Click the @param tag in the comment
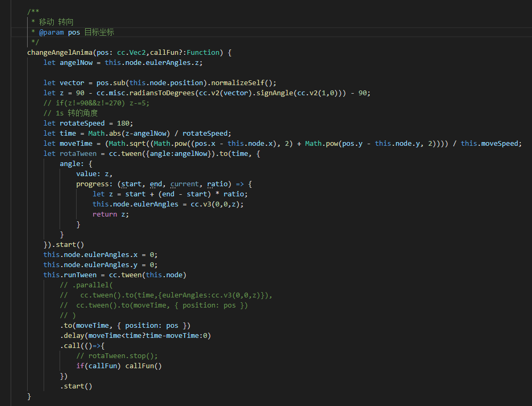The width and height of the screenshot is (532, 406). coord(52,32)
